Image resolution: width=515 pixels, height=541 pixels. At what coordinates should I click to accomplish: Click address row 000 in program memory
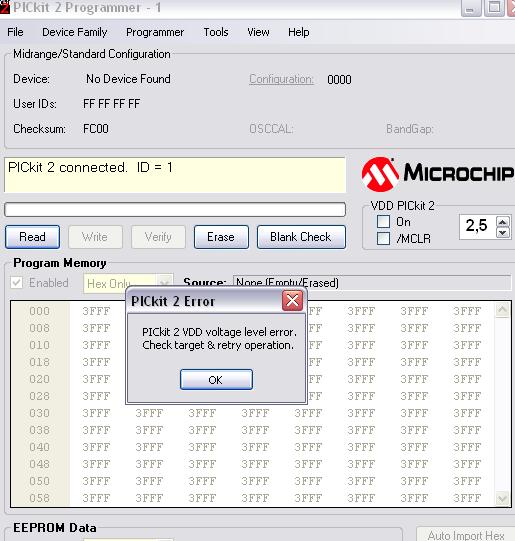click(39, 311)
